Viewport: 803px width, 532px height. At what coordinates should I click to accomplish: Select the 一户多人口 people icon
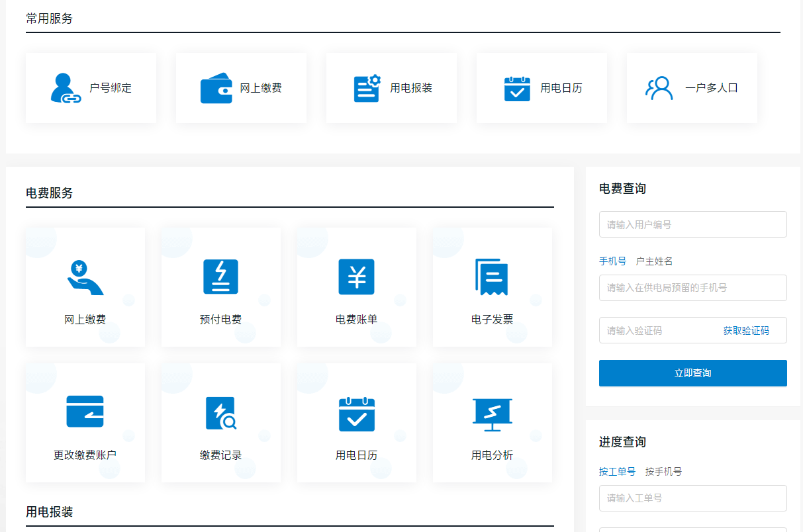pos(659,88)
